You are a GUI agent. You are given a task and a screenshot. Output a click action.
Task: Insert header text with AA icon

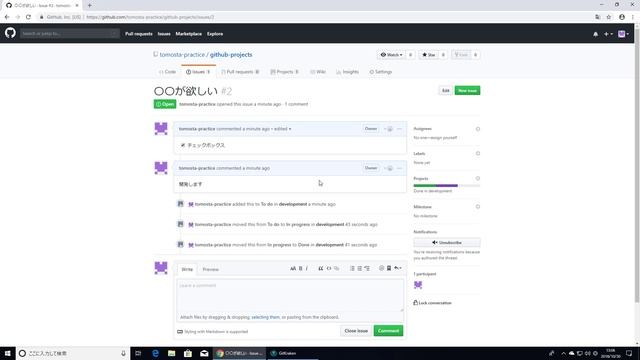pos(293,268)
